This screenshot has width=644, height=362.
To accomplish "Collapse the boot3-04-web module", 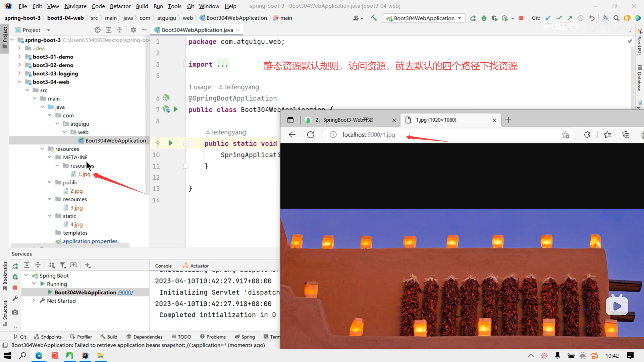I will click(19, 82).
